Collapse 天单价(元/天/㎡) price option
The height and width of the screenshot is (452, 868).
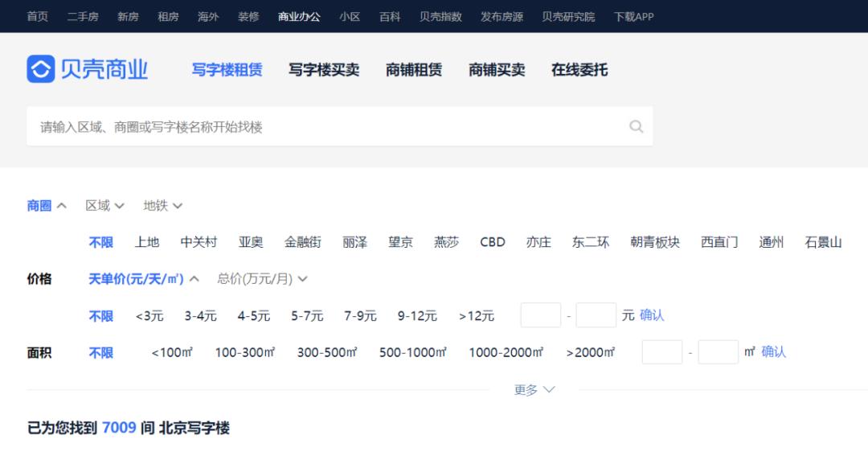(143, 278)
